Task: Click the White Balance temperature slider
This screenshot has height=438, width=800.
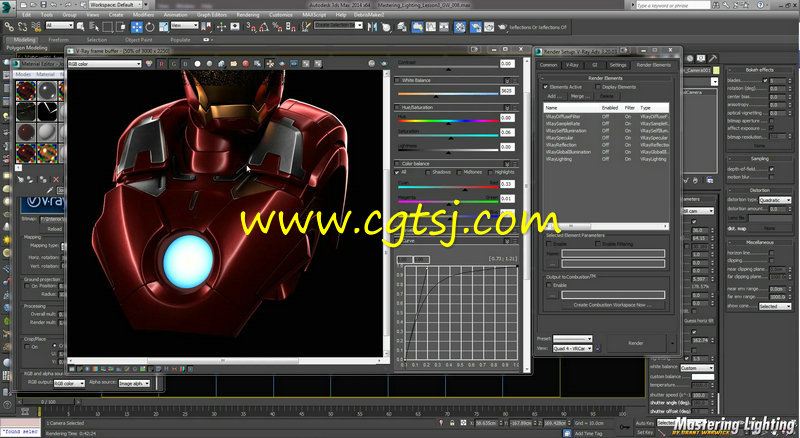Action: (448, 94)
